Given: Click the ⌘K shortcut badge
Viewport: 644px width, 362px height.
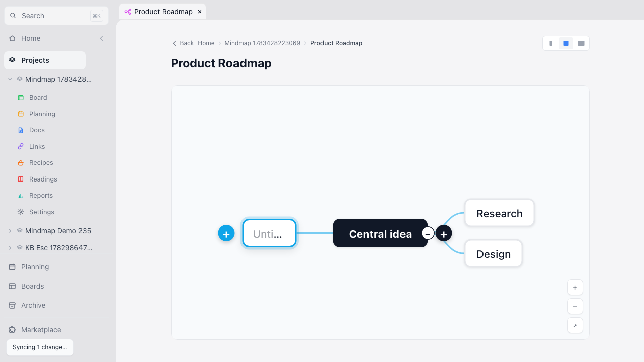Looking at the screenshot, I should (97, 16).
